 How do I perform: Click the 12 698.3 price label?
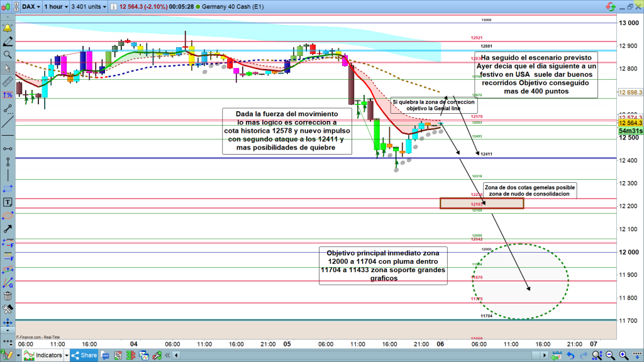pos(630,92)
